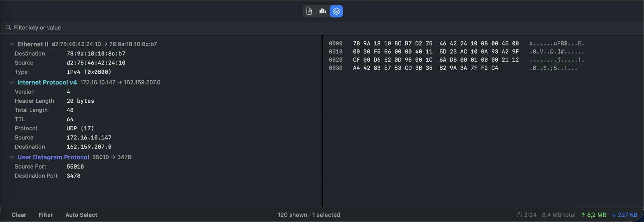Collapse the Internet Protocol v4 section
Screen dimensions: 644x222
(x=11, y=82)
